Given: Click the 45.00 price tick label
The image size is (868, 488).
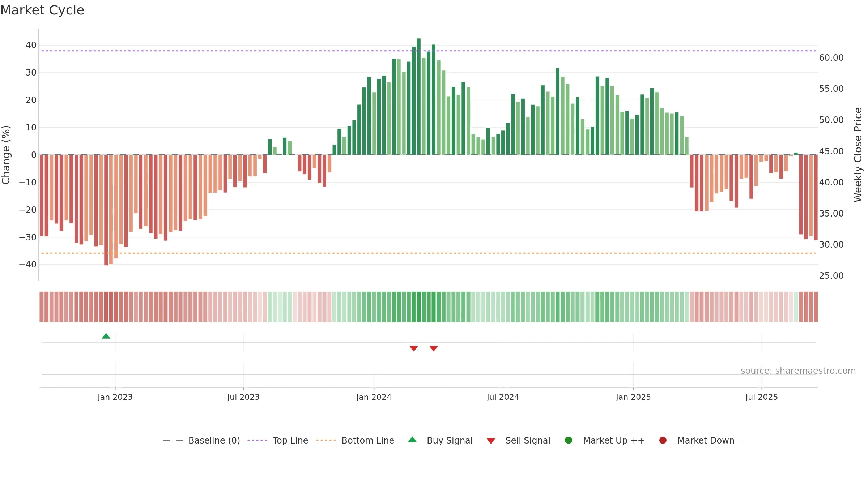Looking at the screenshot, I should click(x=831, y=151).
